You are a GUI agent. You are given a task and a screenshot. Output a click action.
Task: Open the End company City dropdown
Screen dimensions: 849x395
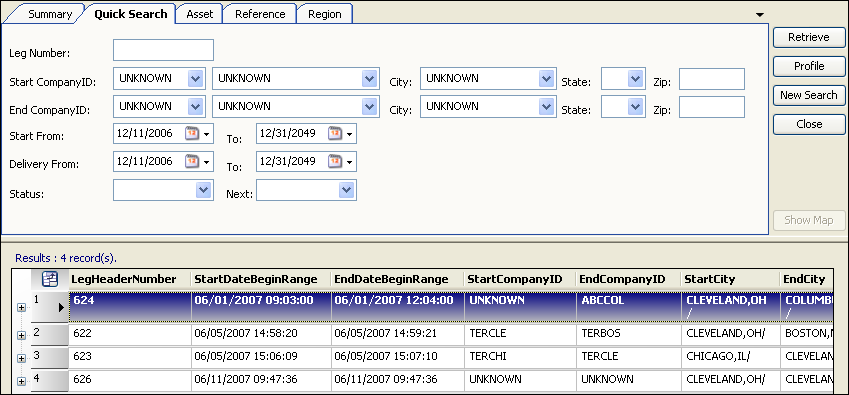tap(547, 107)
